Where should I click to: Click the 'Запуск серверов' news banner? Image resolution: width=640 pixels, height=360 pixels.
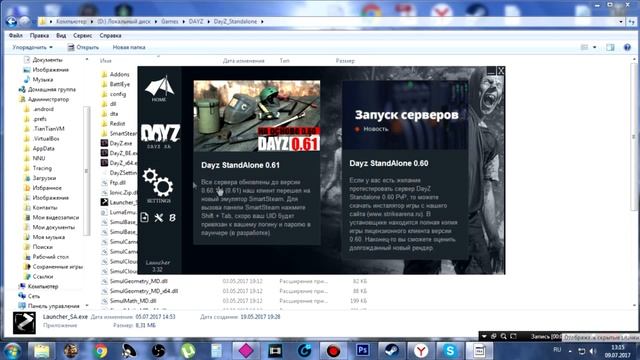[406, 115]
